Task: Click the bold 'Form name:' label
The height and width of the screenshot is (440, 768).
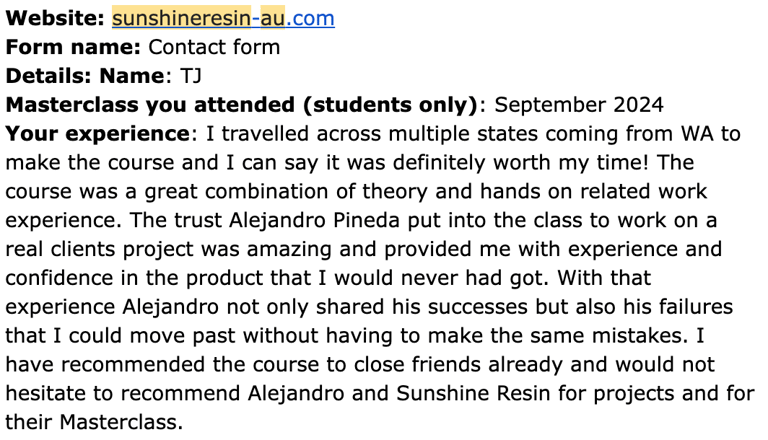Action: coord(73,48)
